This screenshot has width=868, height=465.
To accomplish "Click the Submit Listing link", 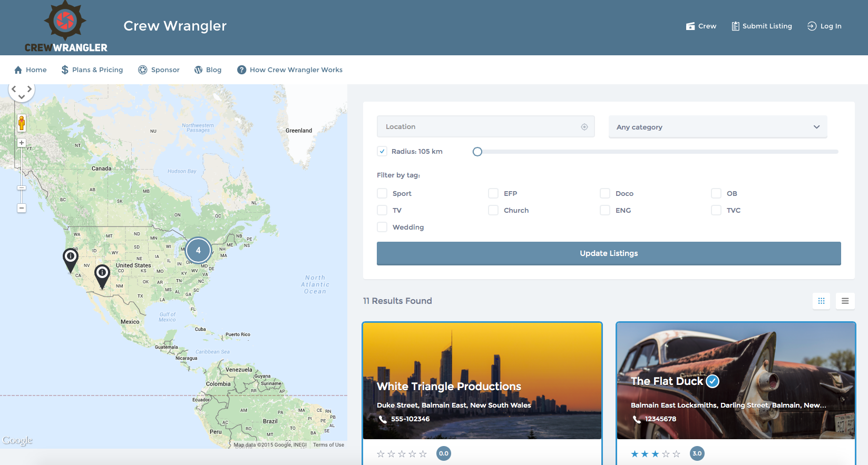I will pyautogui.click(x=762, y=26).
